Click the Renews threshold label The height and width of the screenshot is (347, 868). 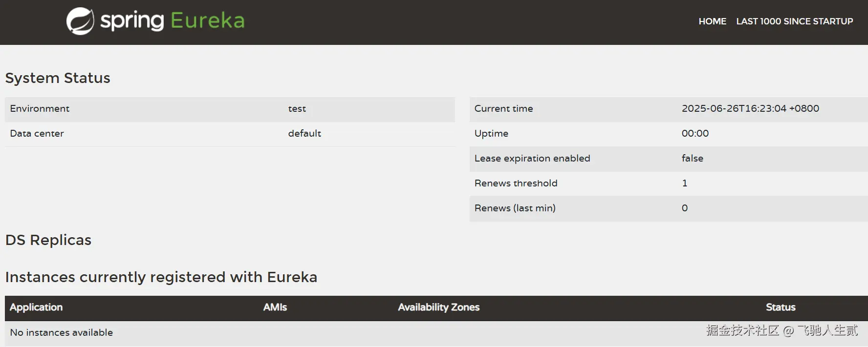click(516, 184)
